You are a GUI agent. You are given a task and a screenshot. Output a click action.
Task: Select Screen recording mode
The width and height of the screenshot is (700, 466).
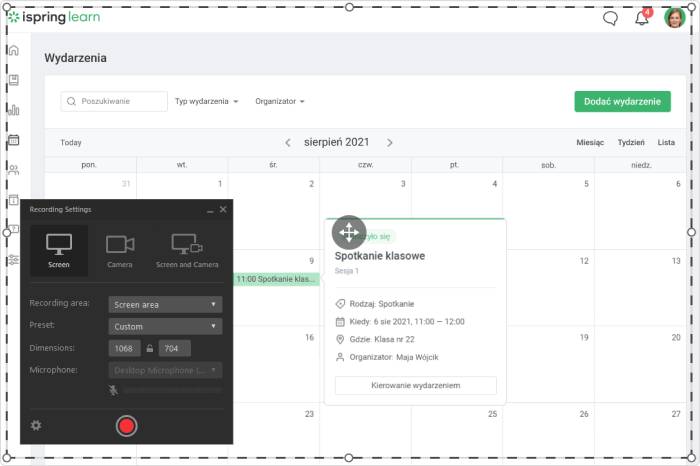(59, 251)
